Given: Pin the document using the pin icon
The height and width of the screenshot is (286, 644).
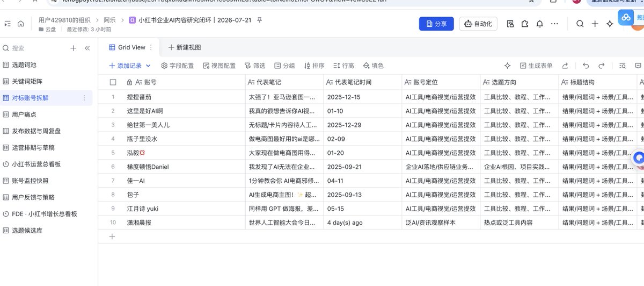Looking at the screenshot, I should coord(260,20).
